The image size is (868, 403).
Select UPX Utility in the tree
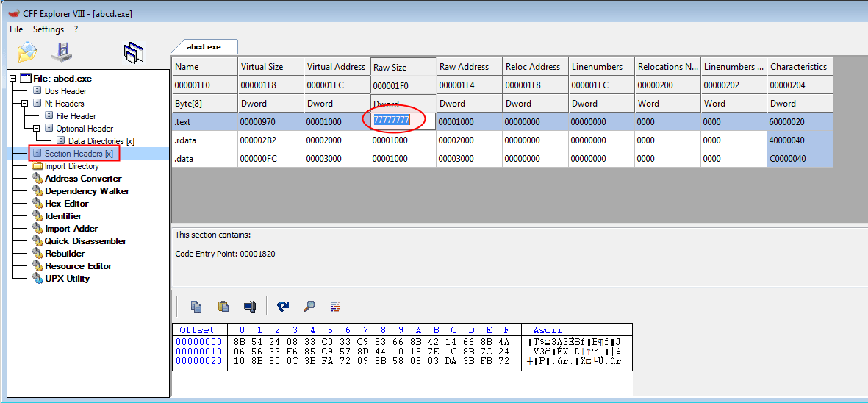[67, 279]
